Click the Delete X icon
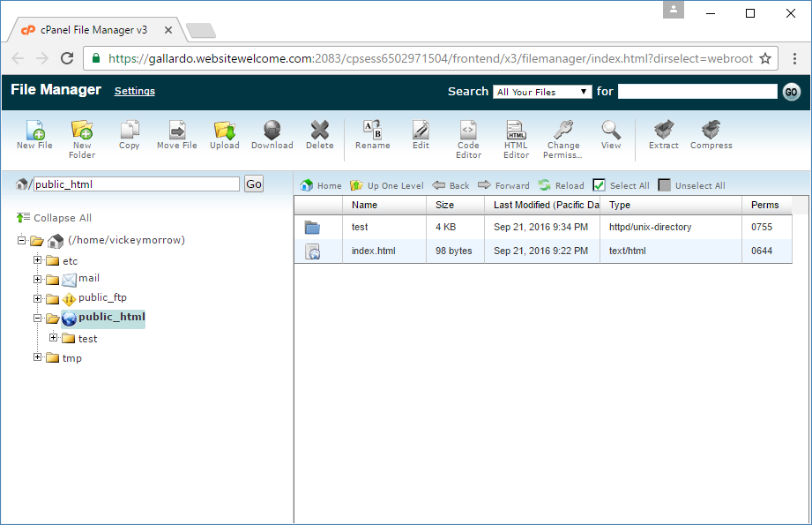This screenshot has height=525, width=812. pyautogui.click(x=319, y=130)
